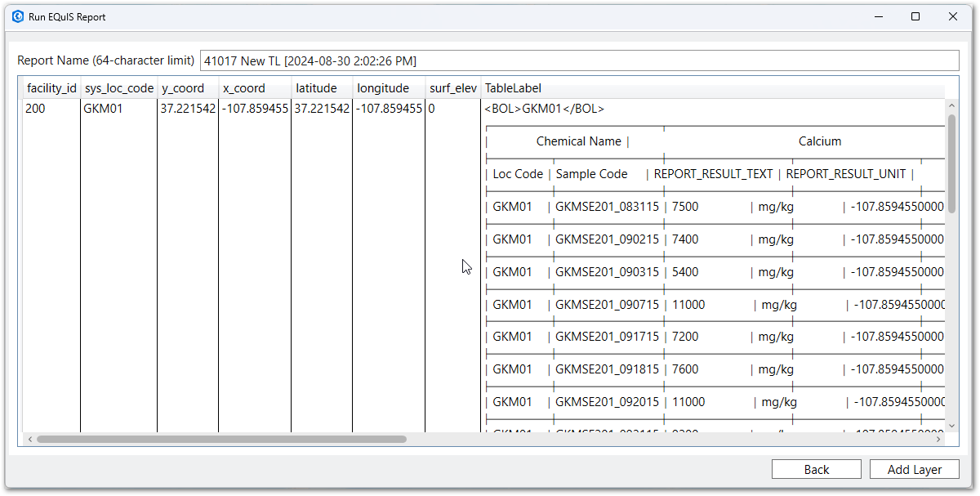
Task: Click the surf_elev cell value 0
Action: pos(431,109)
